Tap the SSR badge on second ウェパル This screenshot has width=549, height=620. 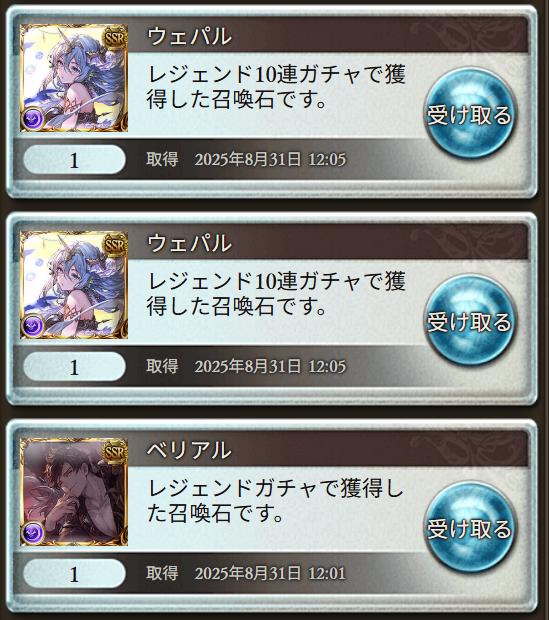tap(115, 245)
